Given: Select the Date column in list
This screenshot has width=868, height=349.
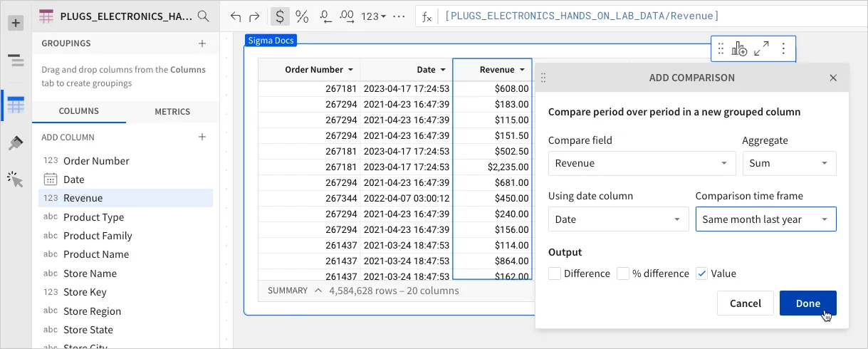Looking at the screenshot, I should click(125, 179).
